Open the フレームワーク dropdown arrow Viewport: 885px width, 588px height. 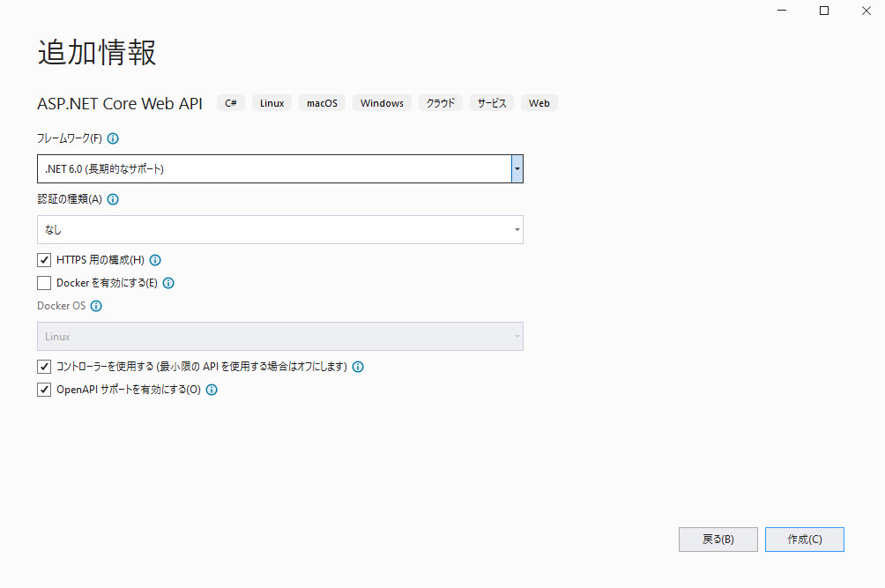[517, 168]
